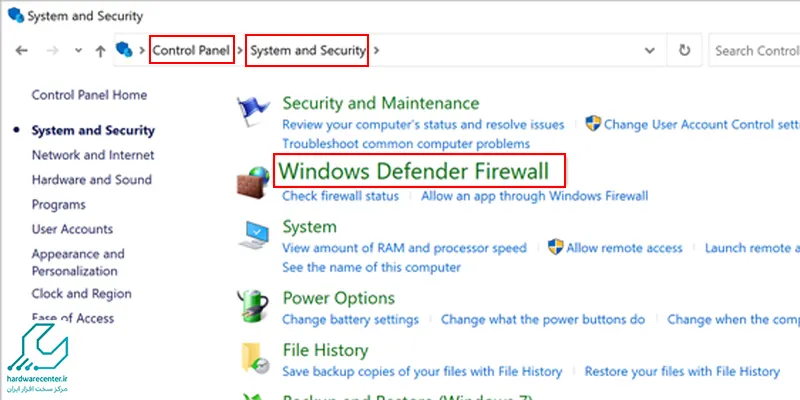The image size is (800, 400).
Task: Click the Control Panel icon in address bar
Action: click(x=124, y=49)
